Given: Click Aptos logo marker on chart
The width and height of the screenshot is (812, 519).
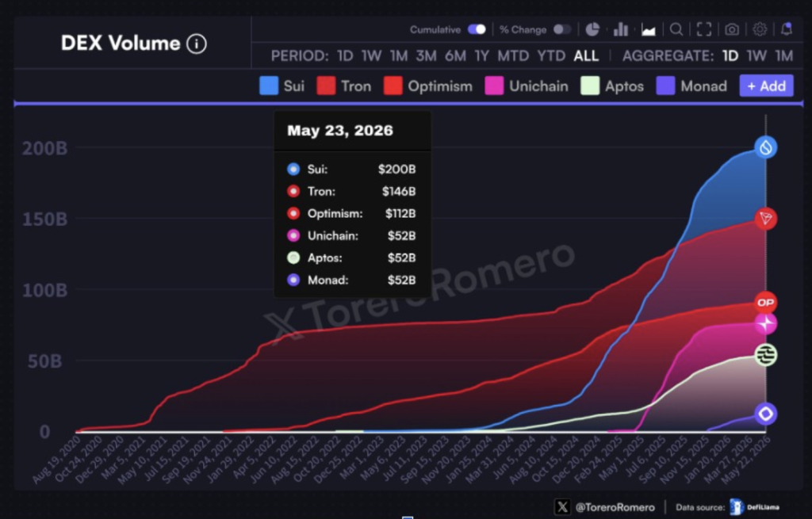Looking at the screenshot, I should click(x=766, y=355).
